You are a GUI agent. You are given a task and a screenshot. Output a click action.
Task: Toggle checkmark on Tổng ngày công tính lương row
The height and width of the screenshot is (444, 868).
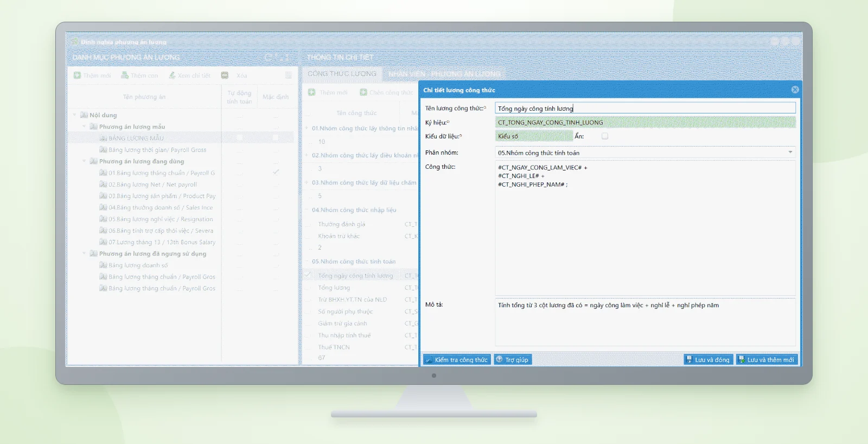coord(308,275)
